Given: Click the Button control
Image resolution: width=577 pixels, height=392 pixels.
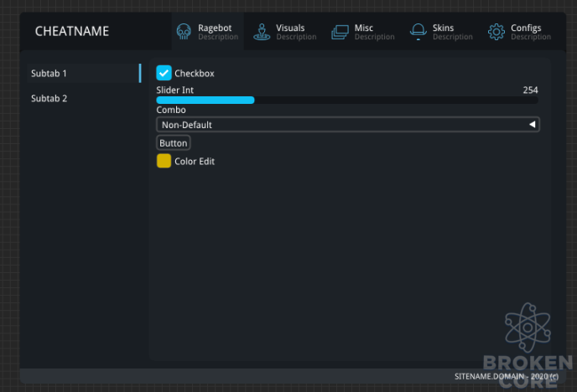Looking at the screenshot, I should [174, 143].
